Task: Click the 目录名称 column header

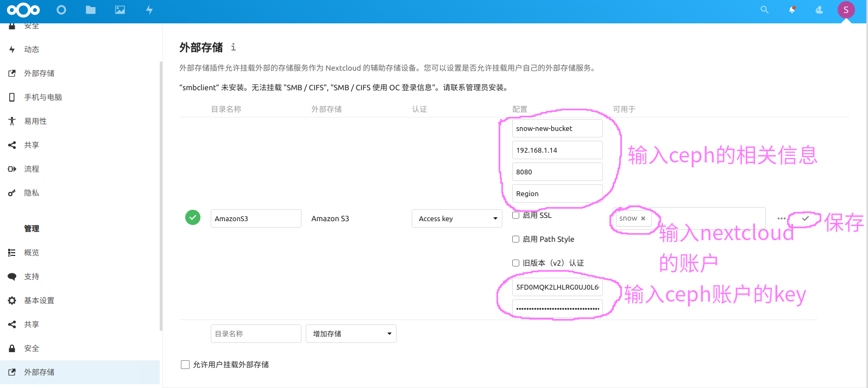Action: coord(226,109)
